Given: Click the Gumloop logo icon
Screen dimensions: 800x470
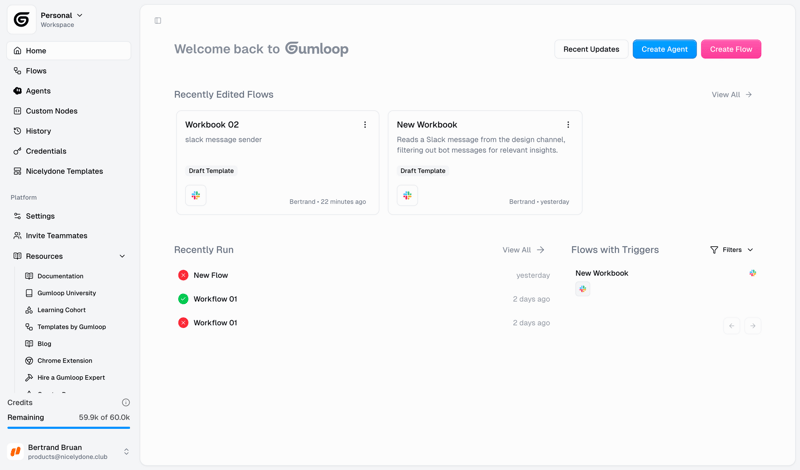Looking at the screenshot, I should click(21, 19).
